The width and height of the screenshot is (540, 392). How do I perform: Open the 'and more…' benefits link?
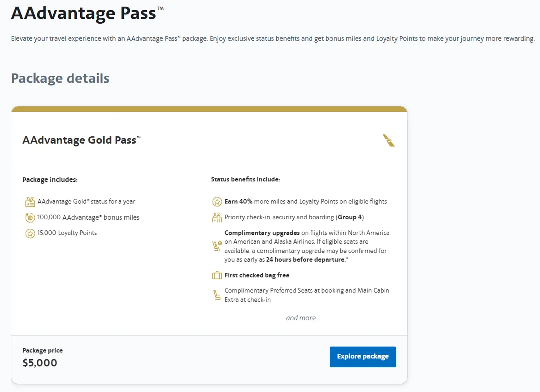pyautogui.click(x=302, y=318)
